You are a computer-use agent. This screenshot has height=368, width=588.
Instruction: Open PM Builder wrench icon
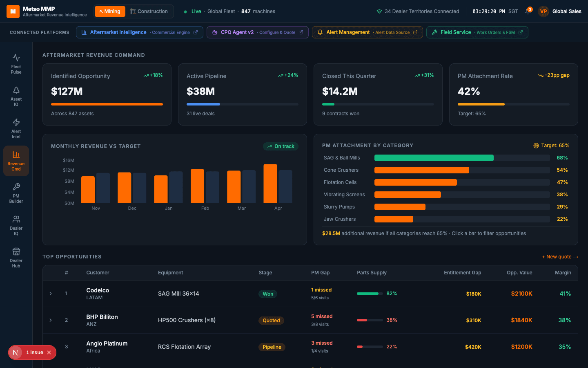click(x=16, y=187)
